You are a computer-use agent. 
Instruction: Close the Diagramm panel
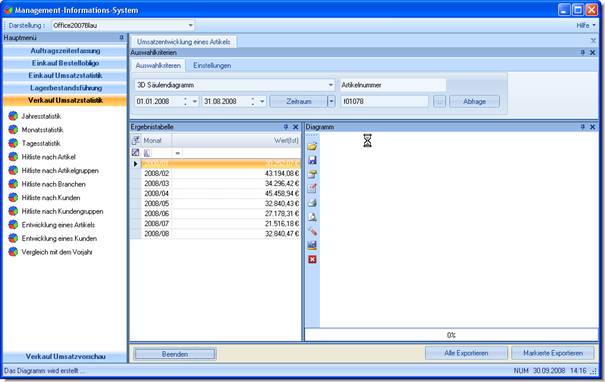click(x=593, y=127)
